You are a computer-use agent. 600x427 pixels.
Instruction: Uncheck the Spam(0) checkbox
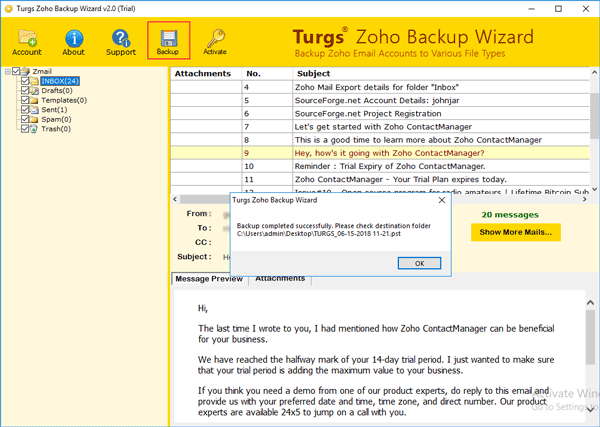[x=25, y=119]
